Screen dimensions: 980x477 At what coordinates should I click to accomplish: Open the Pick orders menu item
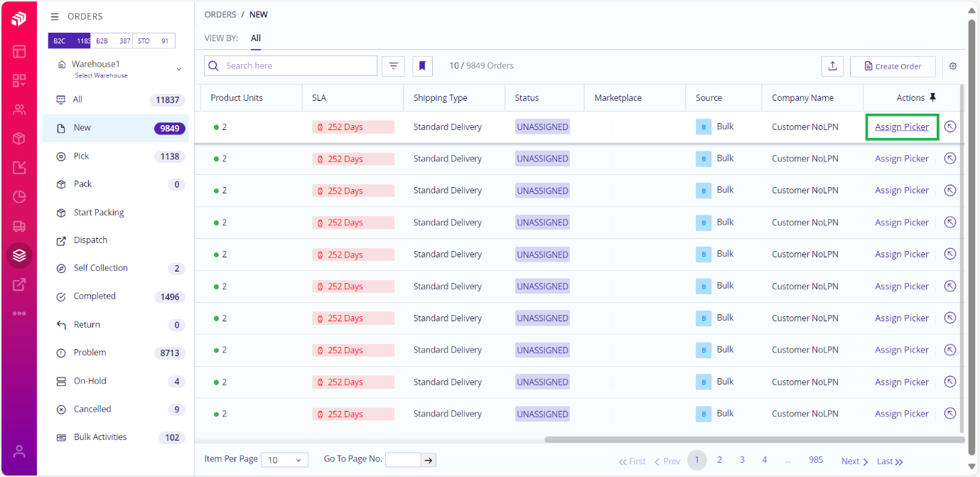[116, 156]
